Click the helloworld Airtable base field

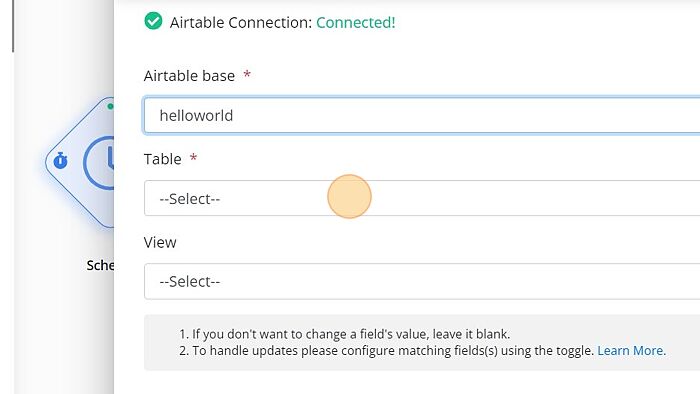click(422, 115)
